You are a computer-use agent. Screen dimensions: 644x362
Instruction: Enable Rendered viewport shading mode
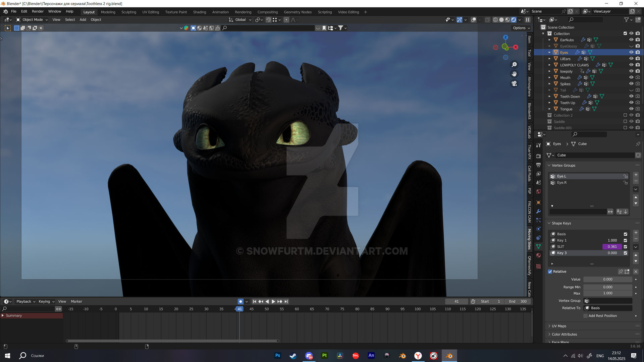tap(513, 20)
